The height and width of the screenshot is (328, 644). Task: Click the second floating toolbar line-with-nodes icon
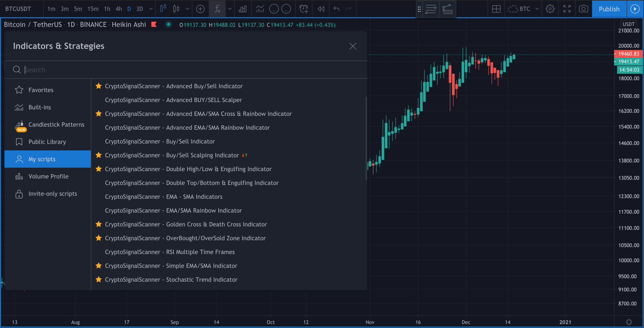(448, 9)
